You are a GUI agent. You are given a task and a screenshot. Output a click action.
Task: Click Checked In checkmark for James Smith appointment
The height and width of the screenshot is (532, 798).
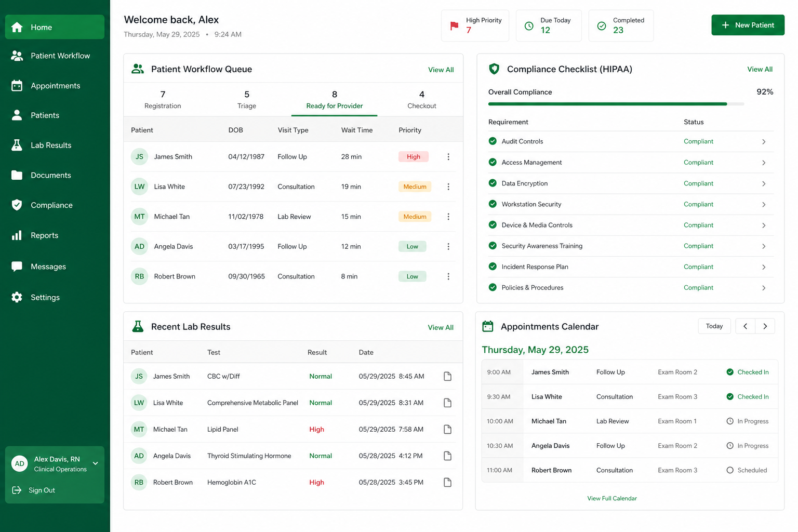click(730, 372)
